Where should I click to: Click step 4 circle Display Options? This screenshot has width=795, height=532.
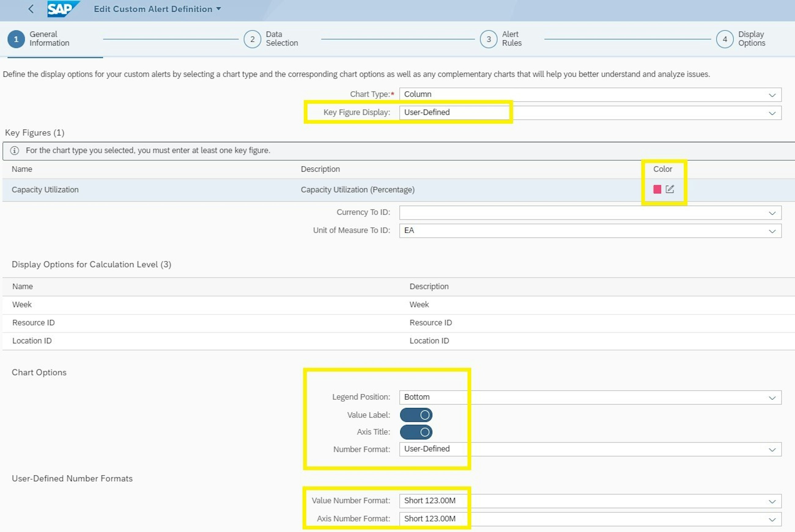[x=724, y=39]
